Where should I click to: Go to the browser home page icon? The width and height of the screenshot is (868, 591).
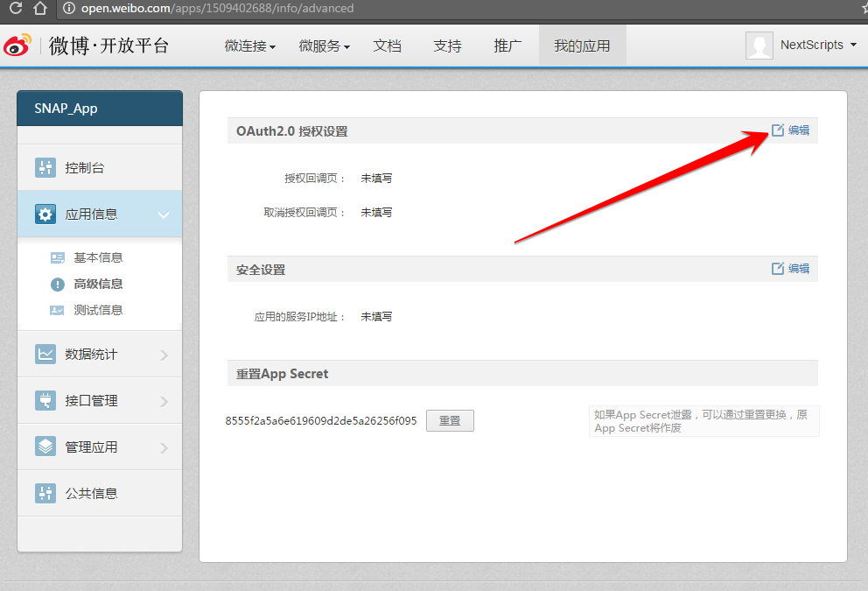(40, 8)
